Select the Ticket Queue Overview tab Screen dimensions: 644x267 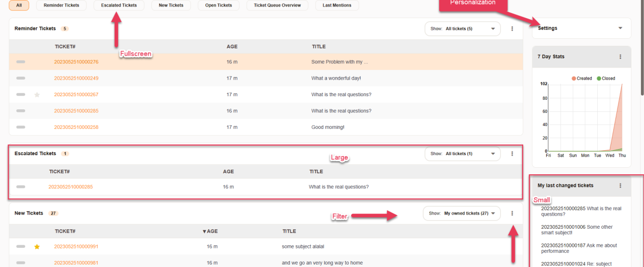[x=277, y=6]
